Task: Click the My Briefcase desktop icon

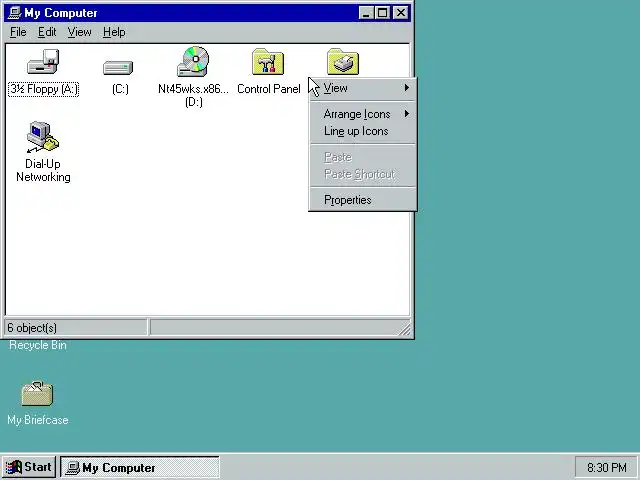Action: tap(37, 393)
